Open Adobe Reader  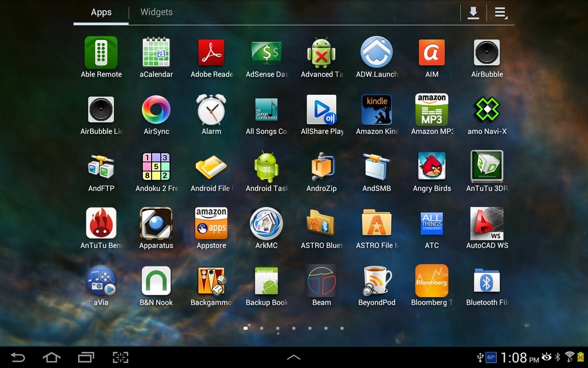211,53
